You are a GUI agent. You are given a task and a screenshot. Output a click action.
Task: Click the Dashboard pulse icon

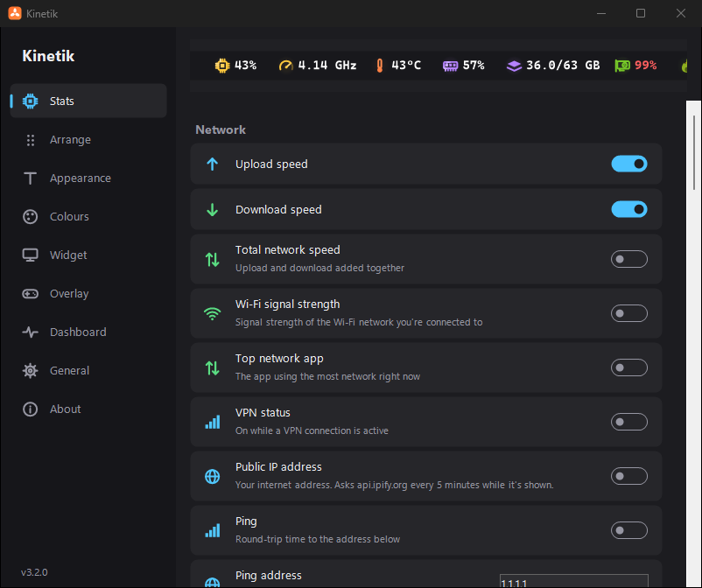pos(30,332)
